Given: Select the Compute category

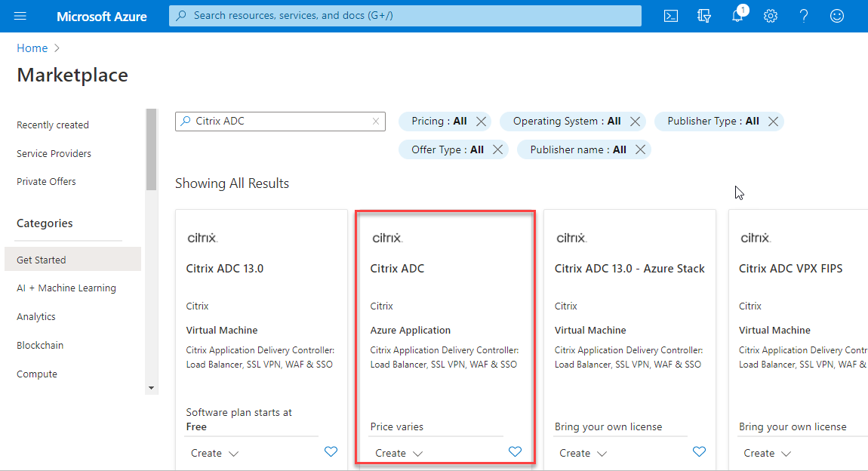Looking at the screenshot, I should click(36, 374).
